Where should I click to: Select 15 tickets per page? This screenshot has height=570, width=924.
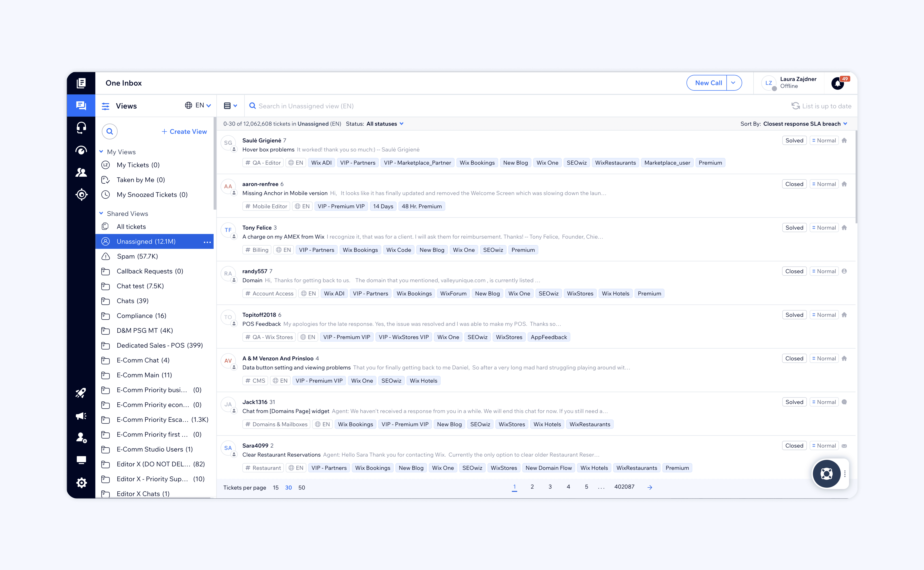[276, 487]
